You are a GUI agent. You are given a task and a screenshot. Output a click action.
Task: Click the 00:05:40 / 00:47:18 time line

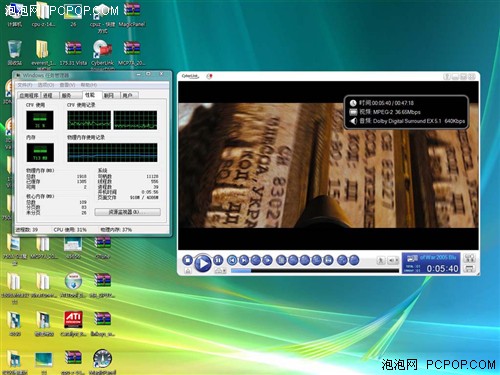point(382,103)
